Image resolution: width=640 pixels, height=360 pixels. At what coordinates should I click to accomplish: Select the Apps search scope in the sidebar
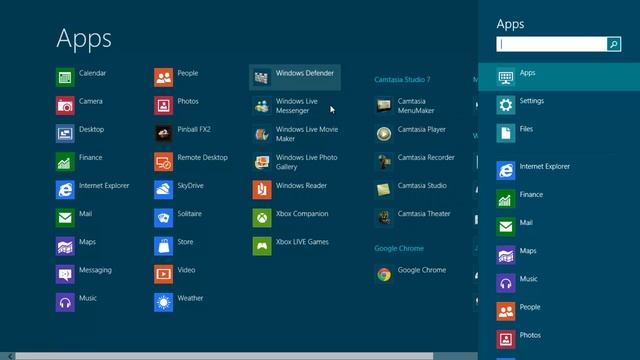tap(559, 77)
